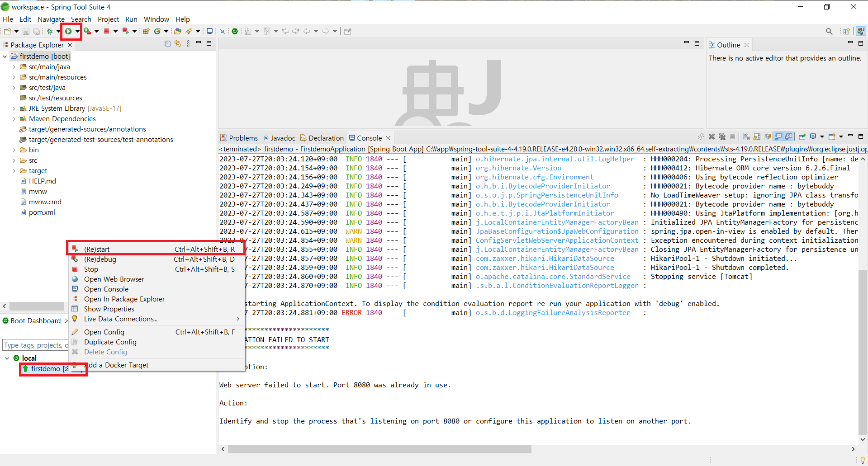Image resolution: width=868 pixels, height=466 pixels.
Task: Click Package Explorer horizontal scrollbar thumb
Action: point(37,306)
